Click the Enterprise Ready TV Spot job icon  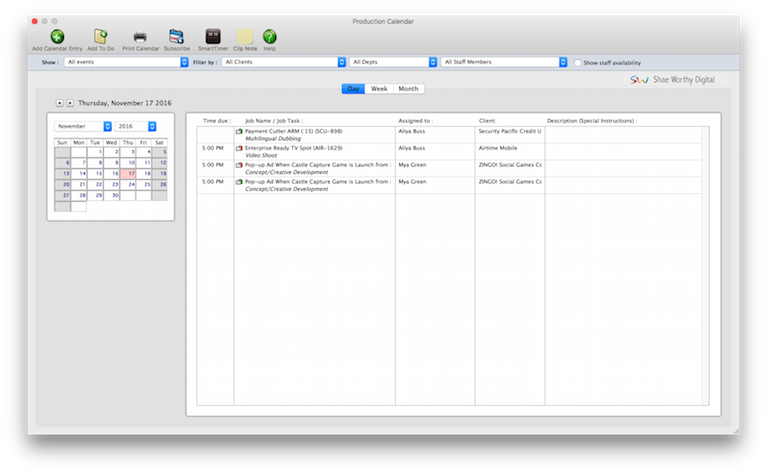click(239, 148)
